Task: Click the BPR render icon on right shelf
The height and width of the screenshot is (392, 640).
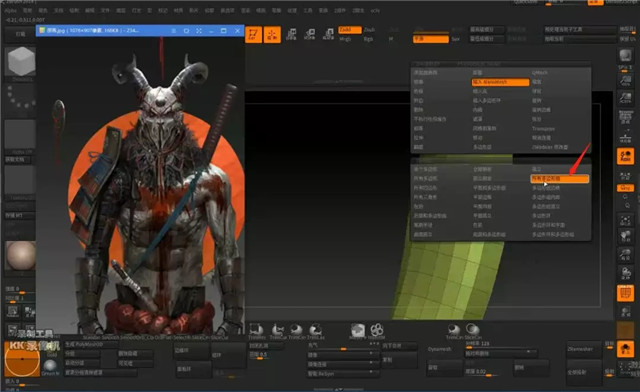Action: pyautogui.click(x=625, y=56)
